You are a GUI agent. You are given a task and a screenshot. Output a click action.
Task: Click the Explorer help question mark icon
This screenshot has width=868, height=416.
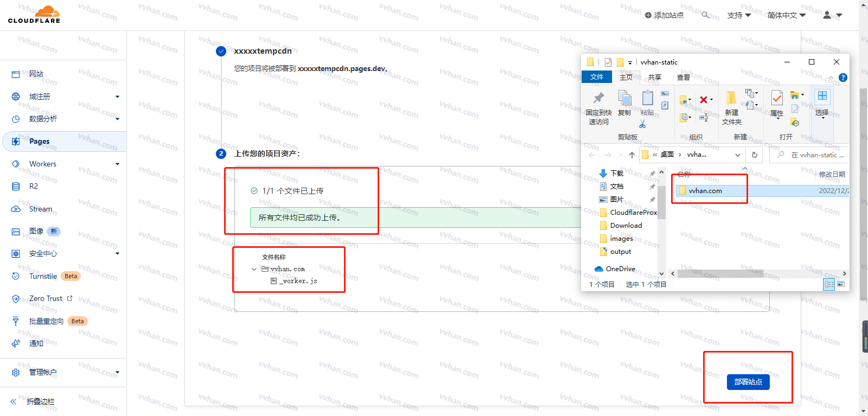click(x=843, y=78)
